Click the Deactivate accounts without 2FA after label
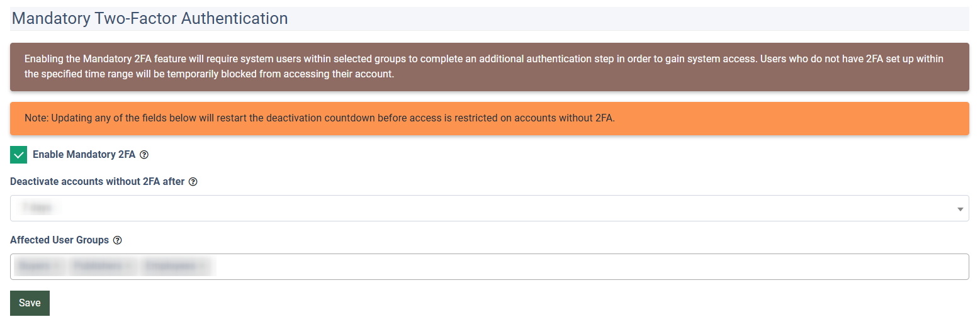Image resolution: width=980 pixels, height=329 pixels. (98, 182)
